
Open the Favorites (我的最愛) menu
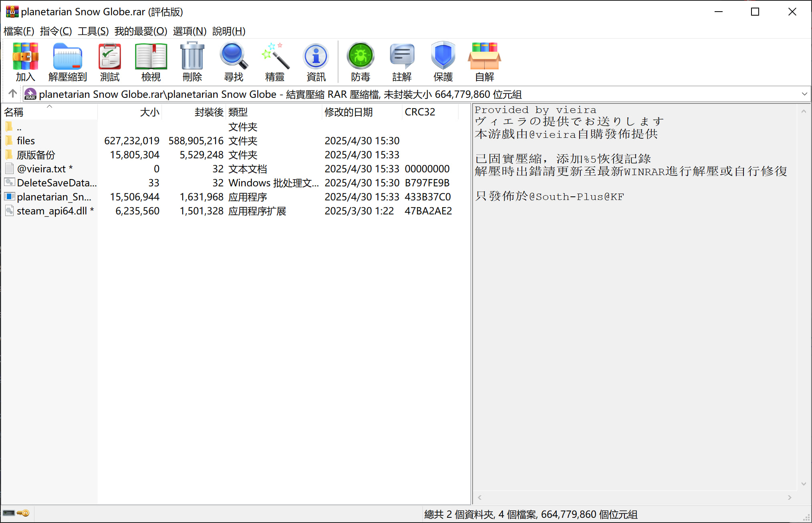click(x=140, y=31)
